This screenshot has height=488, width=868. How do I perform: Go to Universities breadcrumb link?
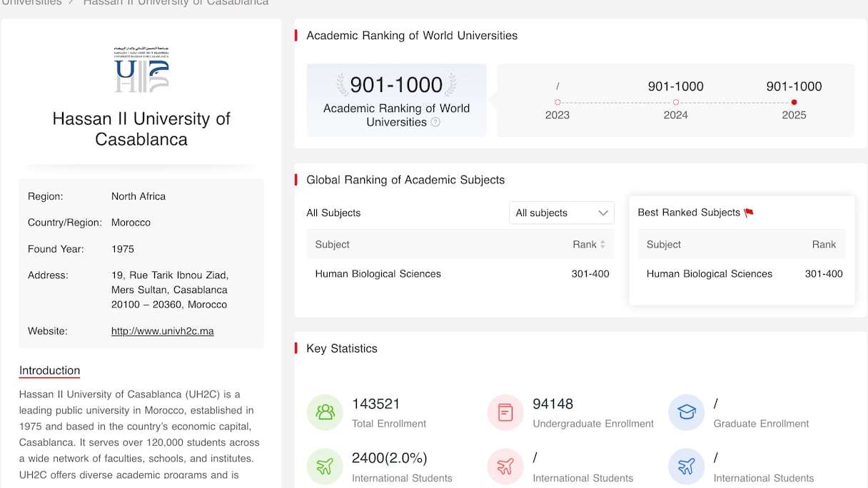point(31,3)
